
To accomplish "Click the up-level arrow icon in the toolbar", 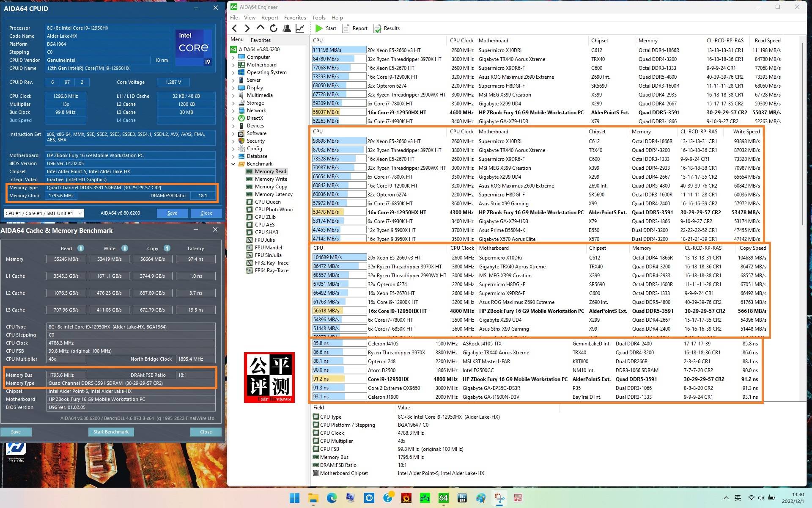I will tap(261, 28).
